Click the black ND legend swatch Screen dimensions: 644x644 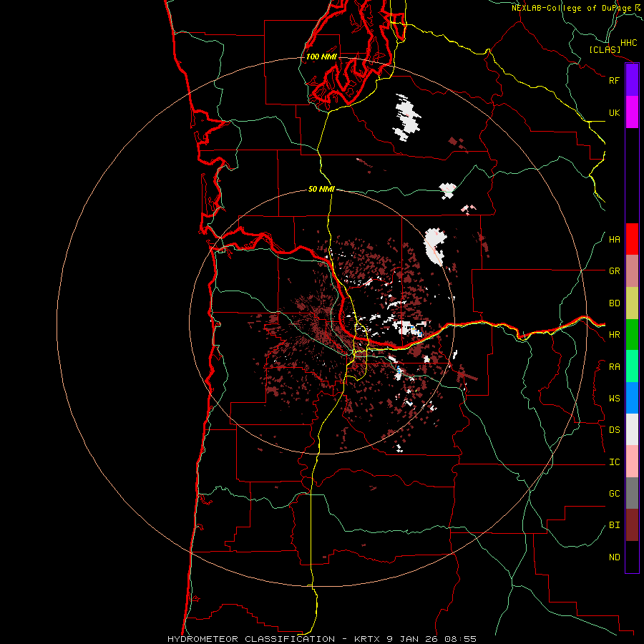632,557
